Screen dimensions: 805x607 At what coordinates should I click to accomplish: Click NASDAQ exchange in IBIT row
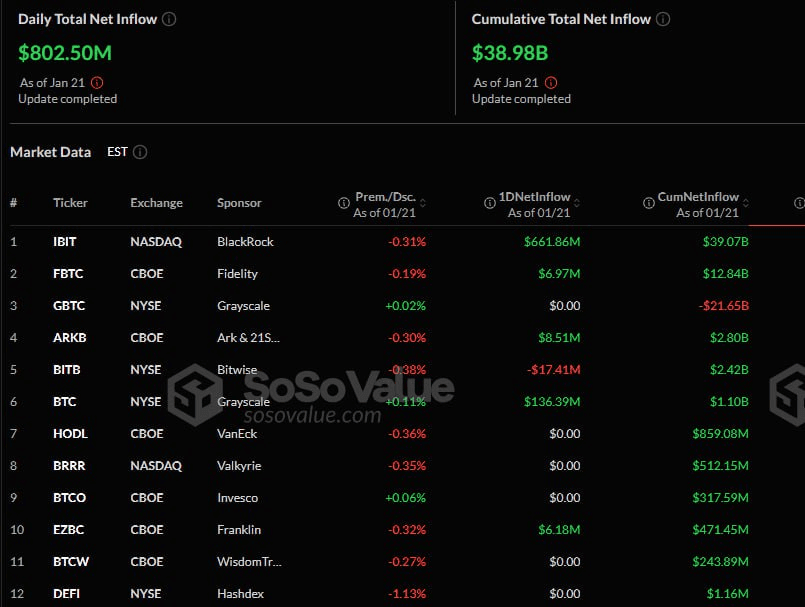coord(156,242)
